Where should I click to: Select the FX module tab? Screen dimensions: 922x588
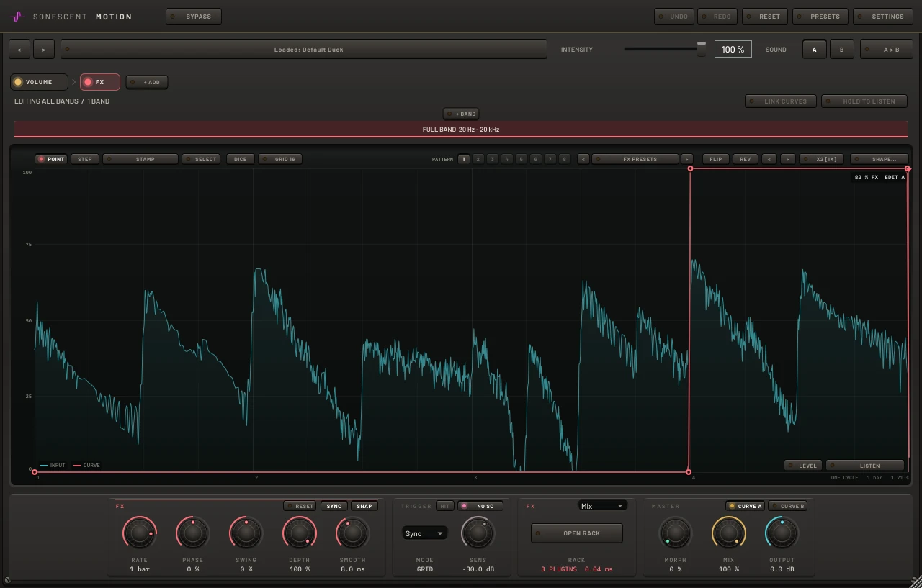pyautogui.click(x=100, y=82)
